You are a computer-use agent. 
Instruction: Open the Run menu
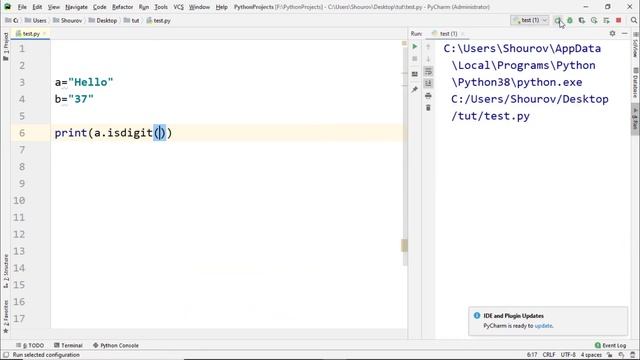point(144,7)
